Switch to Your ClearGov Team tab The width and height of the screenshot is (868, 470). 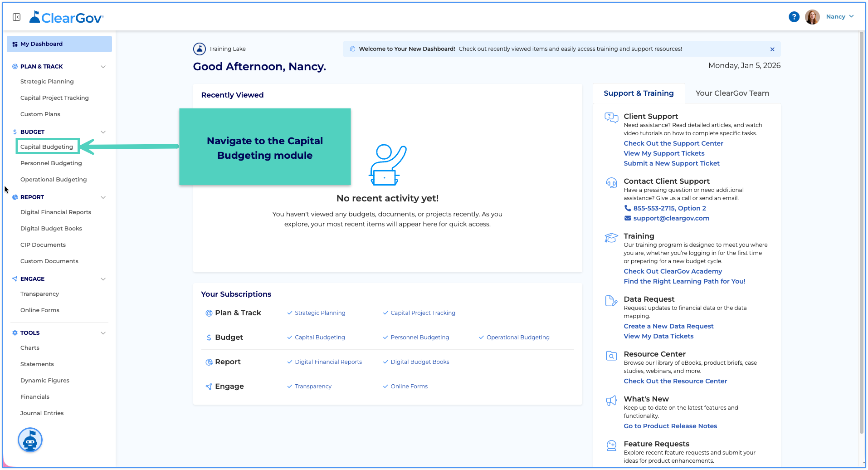(732, 93)
